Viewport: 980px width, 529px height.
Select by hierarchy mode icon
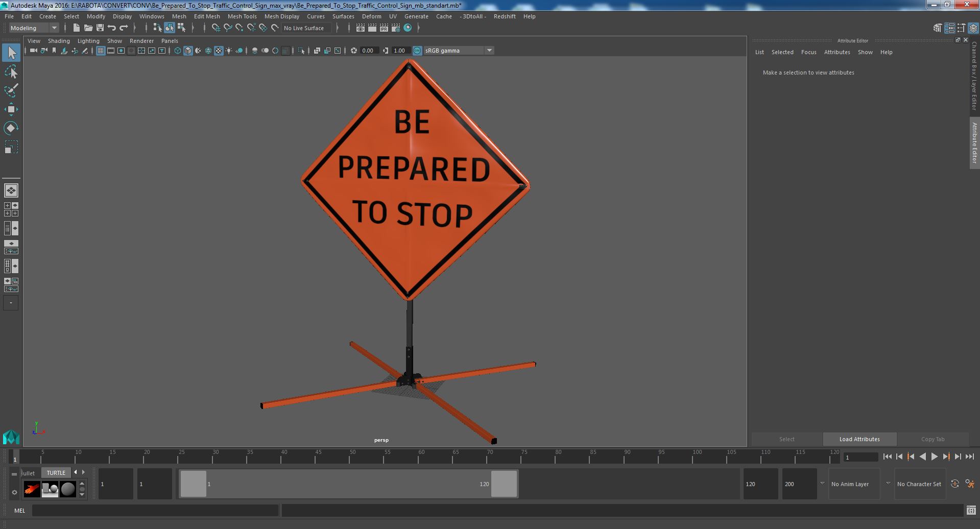[157, 28]
